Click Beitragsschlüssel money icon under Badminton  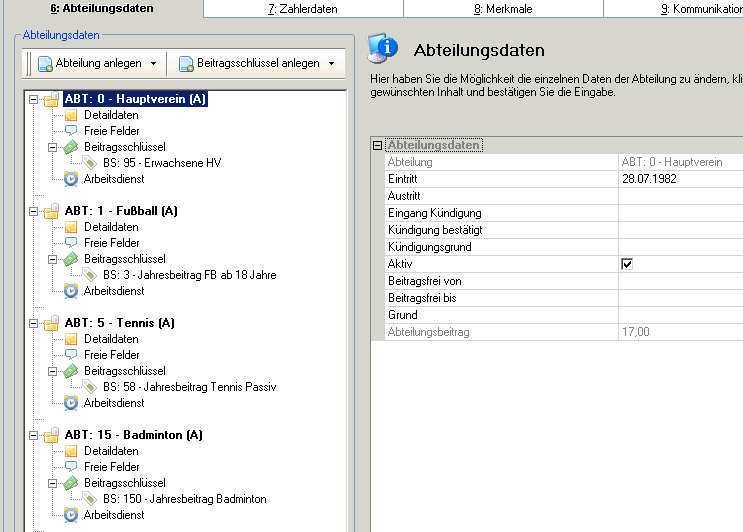[70, 483]
